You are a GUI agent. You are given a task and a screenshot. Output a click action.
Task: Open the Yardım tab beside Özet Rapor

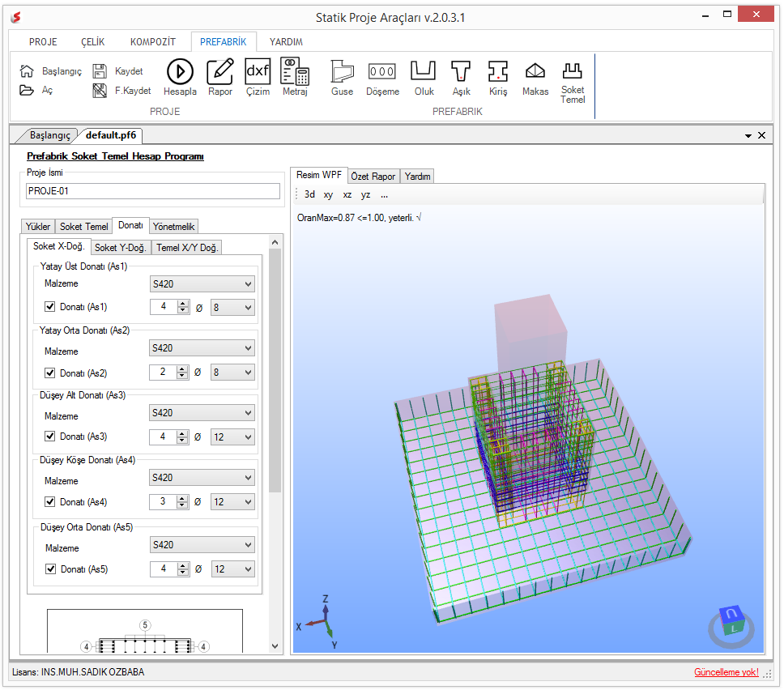coord(417,176)
